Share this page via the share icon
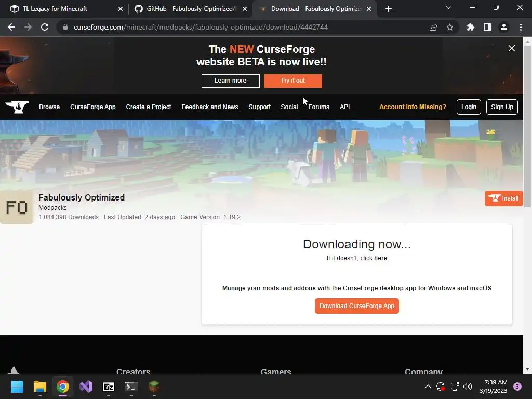This screenshot has height=399, width=532. (433, 27)
